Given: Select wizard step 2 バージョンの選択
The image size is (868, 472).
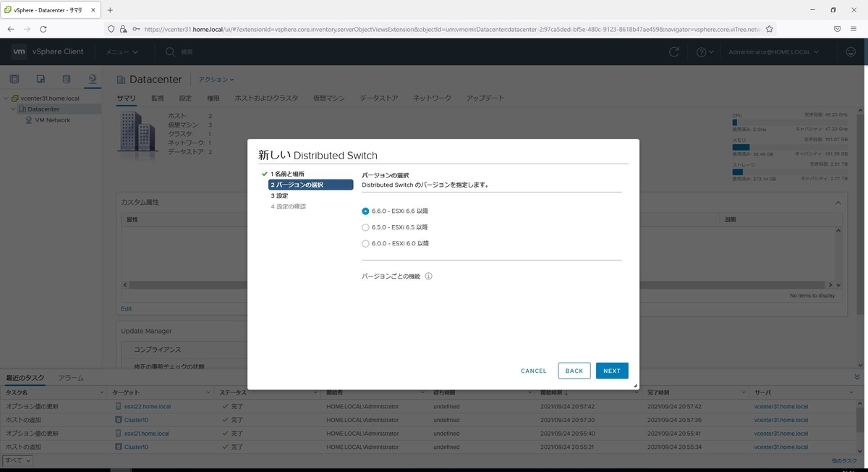Looking at the screenshot, I should coord(311,185).
